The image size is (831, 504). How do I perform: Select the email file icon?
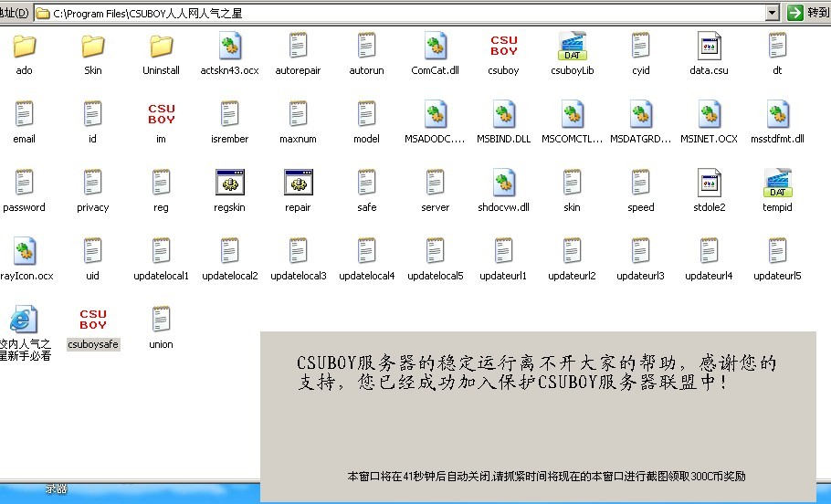[24, 114]
